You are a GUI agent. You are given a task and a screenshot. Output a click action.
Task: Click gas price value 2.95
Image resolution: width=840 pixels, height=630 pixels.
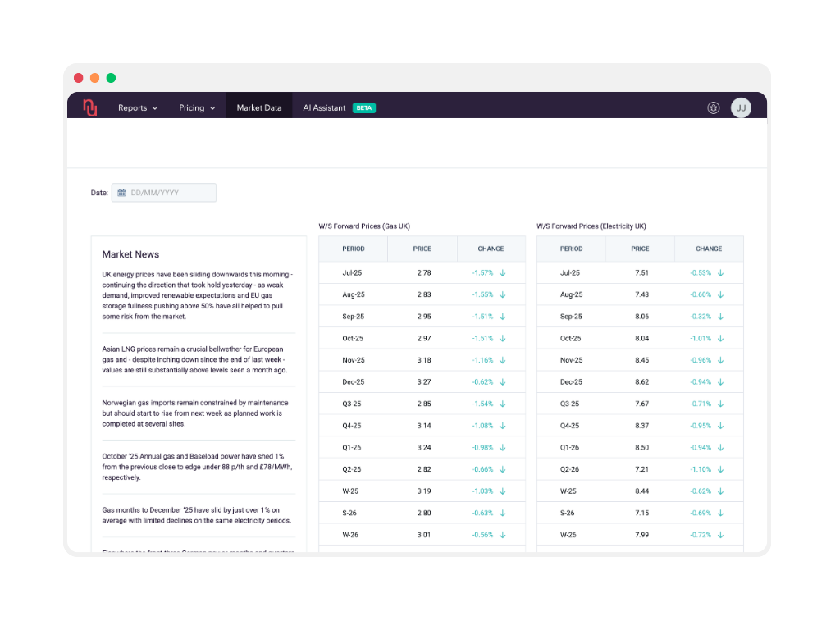click(x=424, y=317)
